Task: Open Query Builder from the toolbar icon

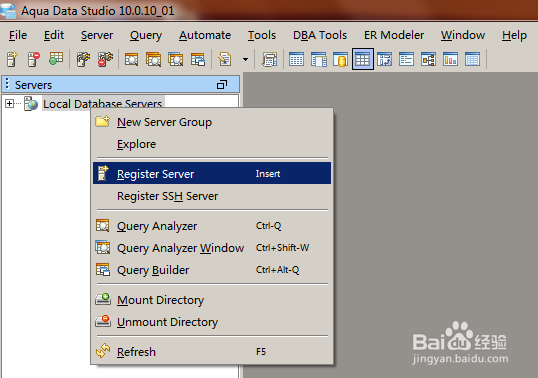Action: tap(198, 59)
